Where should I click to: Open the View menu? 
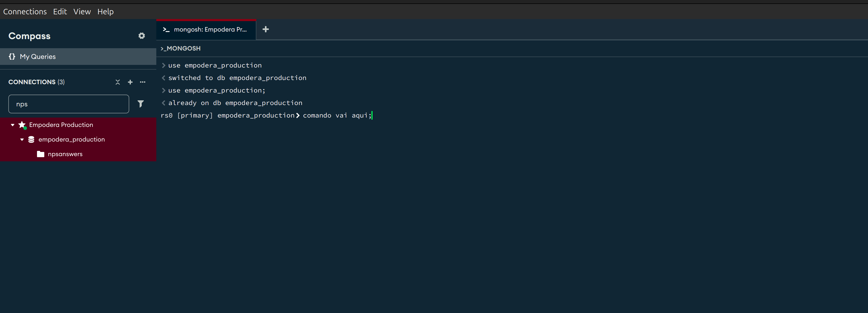(x=82, y=11)
